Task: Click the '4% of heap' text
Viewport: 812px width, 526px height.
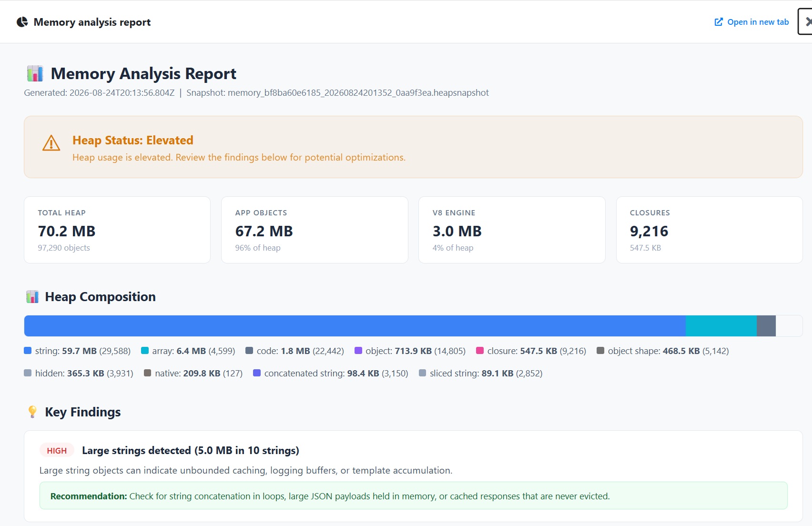Action: coord(453,248)
